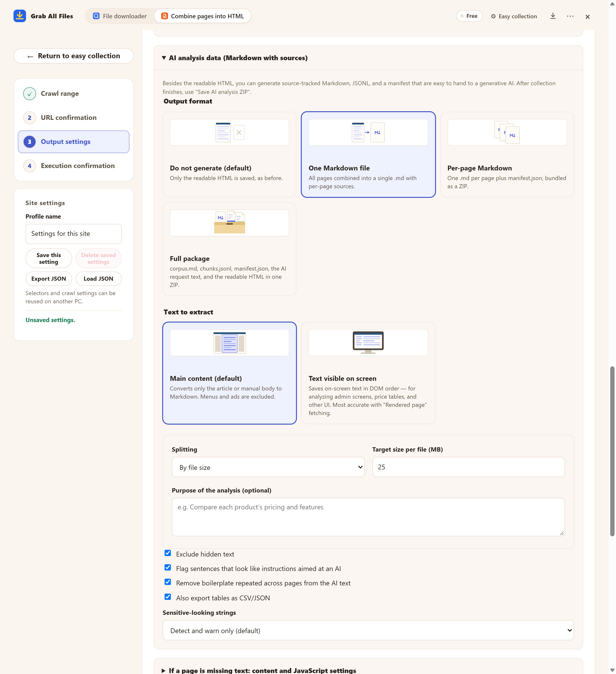Switch to Combine pages into HTML tab
This screenshot has height=674, width=616.
pos(203,16)
